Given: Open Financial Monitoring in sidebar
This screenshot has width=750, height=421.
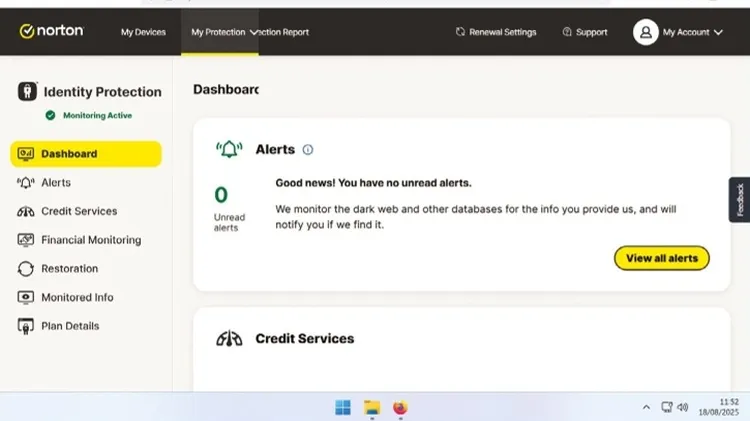Looking at the screenshot, I should pyautogui.click(x=91, y=240).
